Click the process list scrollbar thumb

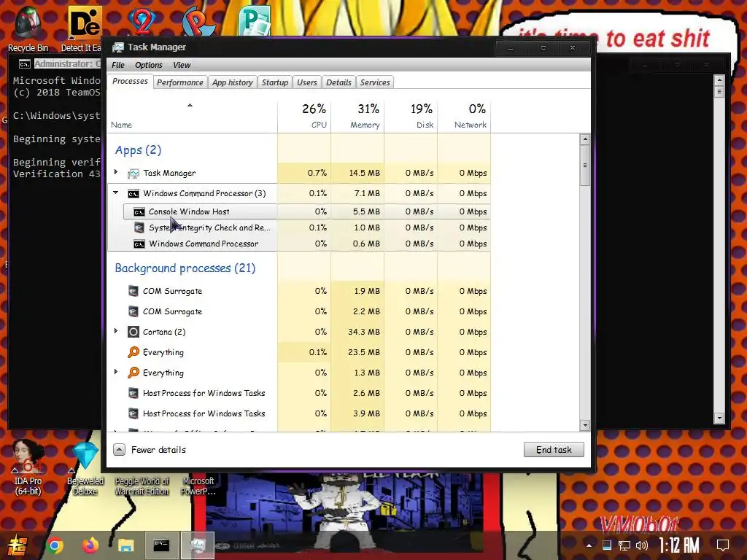pyautogui.click(x=585, y=166)
